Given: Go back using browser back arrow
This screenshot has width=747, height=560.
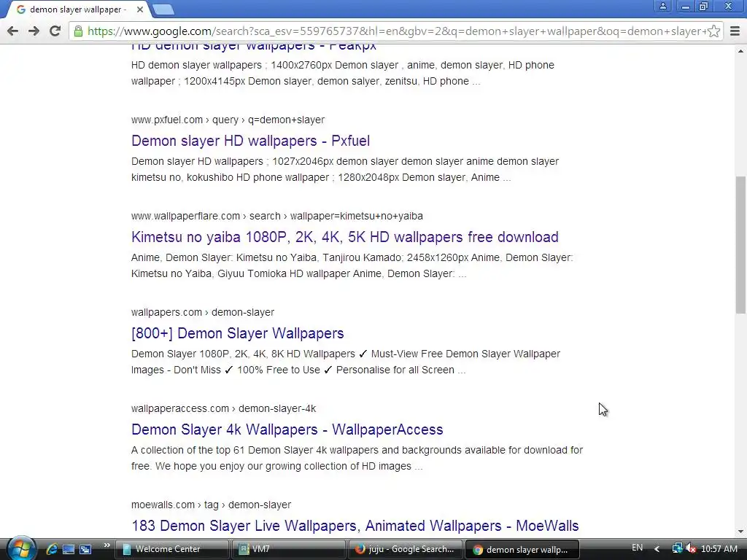Looking at the screenshot, I should 13,31.
